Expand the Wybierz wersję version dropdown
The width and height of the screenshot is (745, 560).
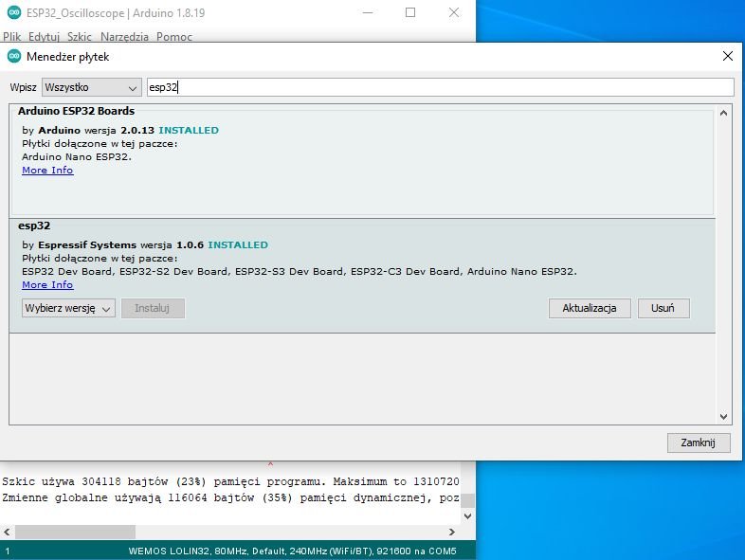coord(68,308)
